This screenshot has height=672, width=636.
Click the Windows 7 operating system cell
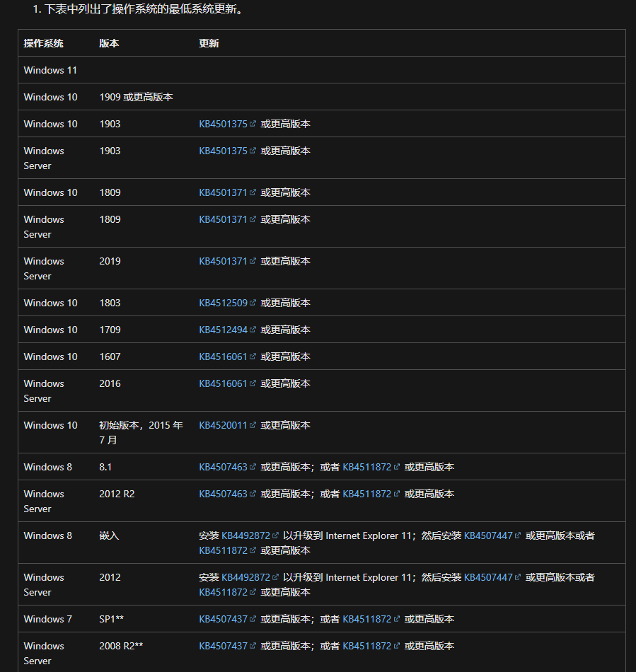pos(47,619)
